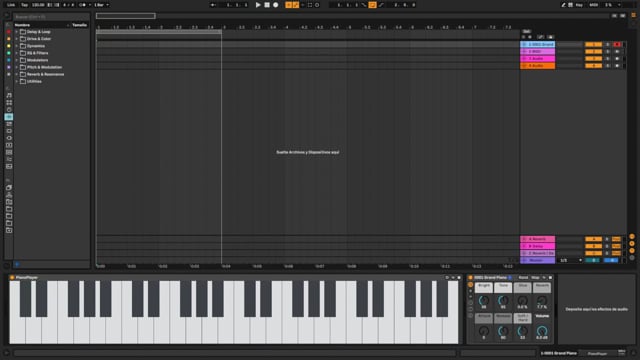Click the Capture MIDI icon
The height and width of the screenshot is (360, 640).
[x=310, y=5]
